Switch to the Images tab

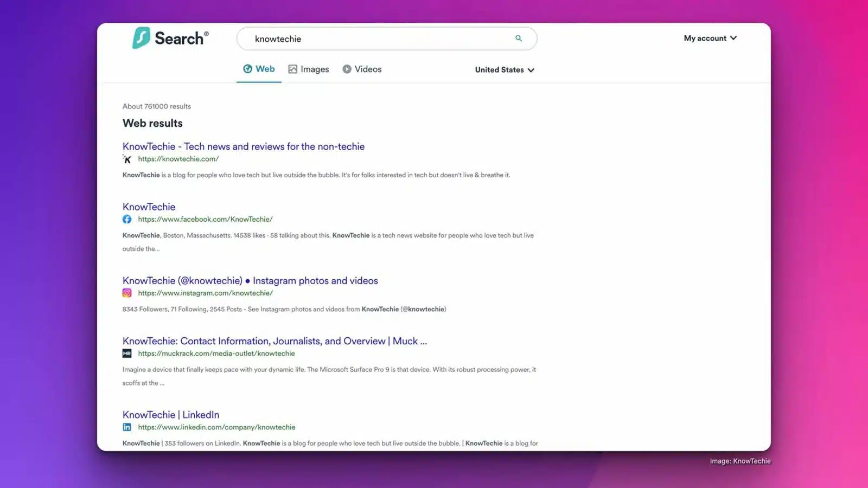coord(315,69)
